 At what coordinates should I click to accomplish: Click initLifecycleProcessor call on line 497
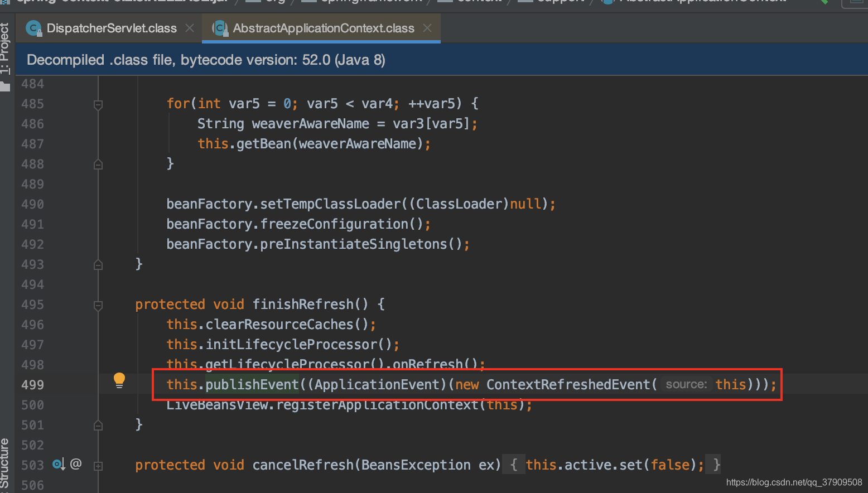292,344
